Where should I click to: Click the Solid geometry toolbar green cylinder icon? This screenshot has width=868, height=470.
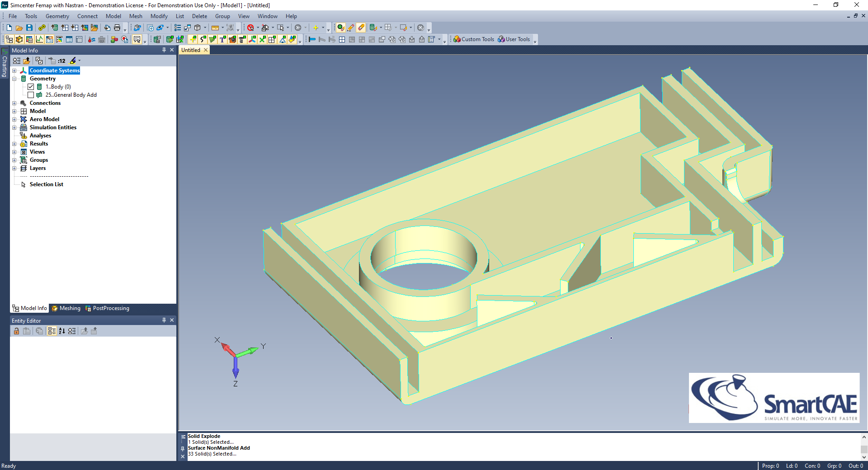point(170,39)
